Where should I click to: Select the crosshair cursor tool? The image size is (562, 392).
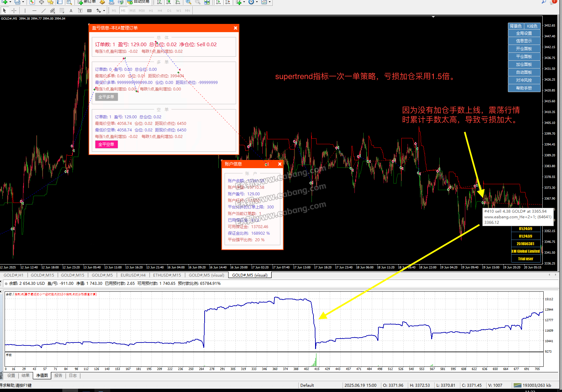tap(14, 10)
